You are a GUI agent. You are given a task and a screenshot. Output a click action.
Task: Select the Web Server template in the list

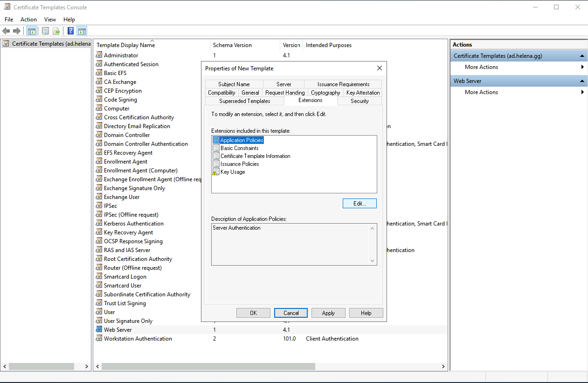pos(118,330)
